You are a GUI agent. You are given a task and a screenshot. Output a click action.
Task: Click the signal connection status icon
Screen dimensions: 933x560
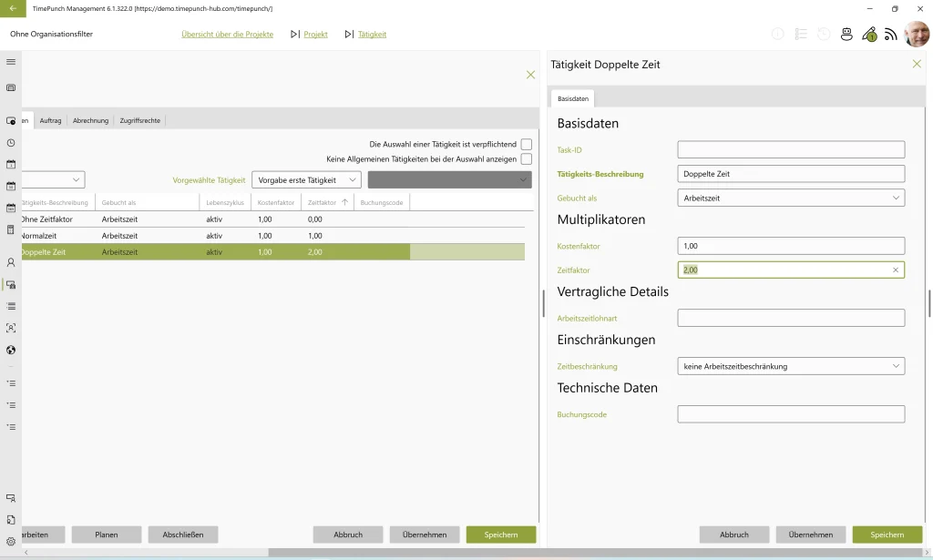coord(891,35)
